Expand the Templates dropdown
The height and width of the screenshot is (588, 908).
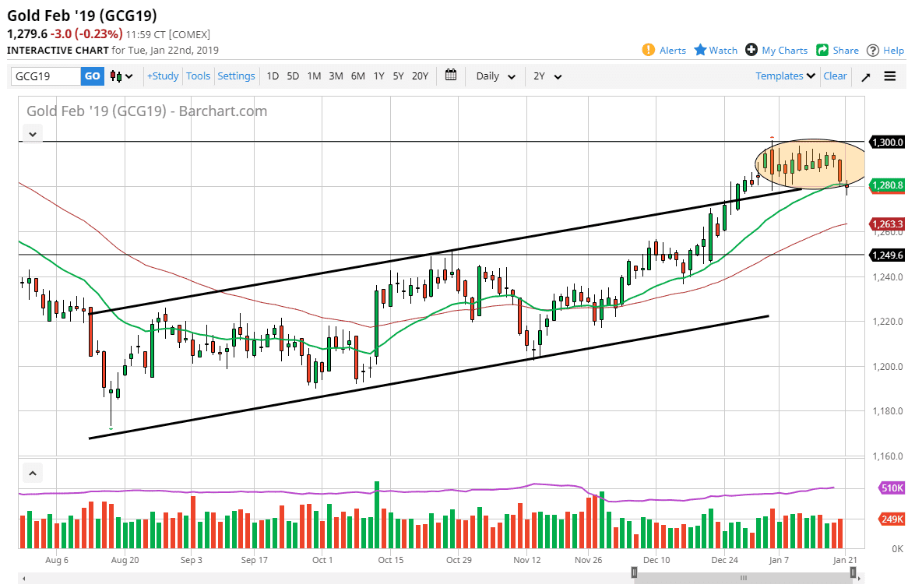point(785,76)
